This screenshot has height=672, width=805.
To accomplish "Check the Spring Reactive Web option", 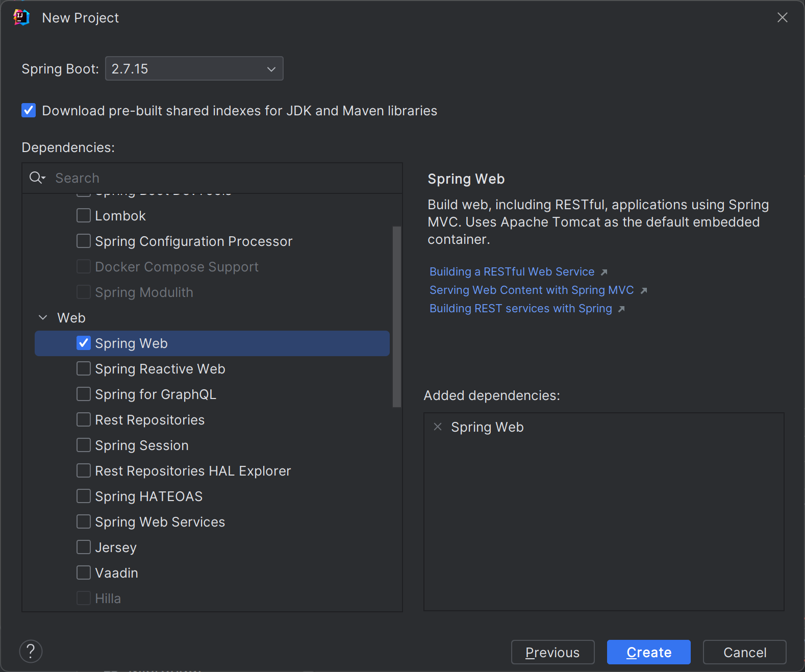I will (84, 369).
